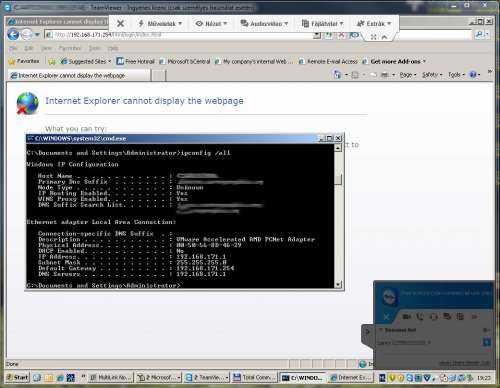This screenshot has width=500, height=388.
Task: Click the Home icon in IE command bar
Action: coord(338,75)
